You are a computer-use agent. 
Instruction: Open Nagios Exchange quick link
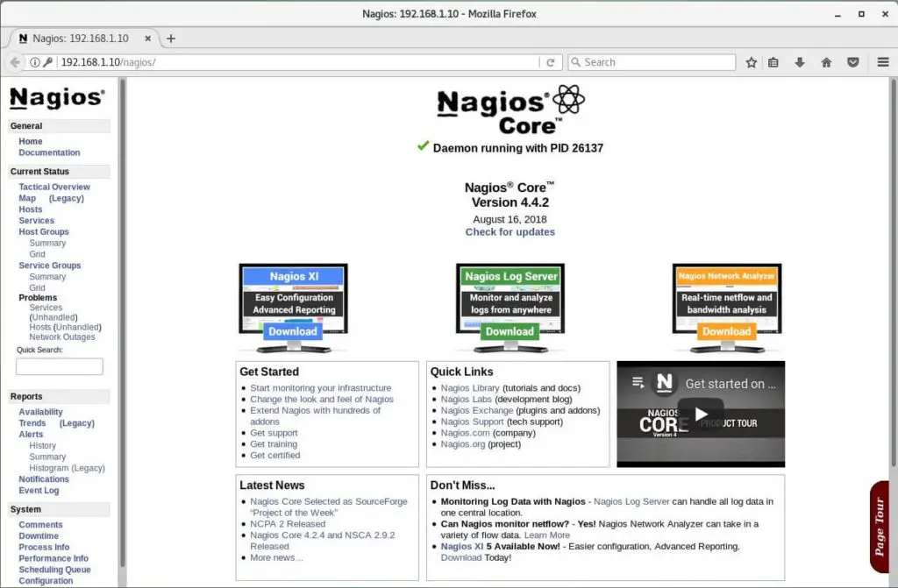(476, 410)
